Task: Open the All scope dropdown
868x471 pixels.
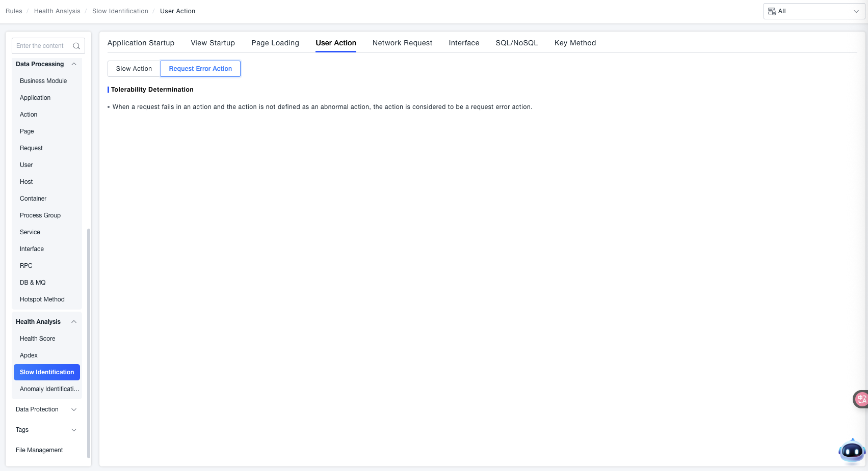Action: click(x=813, y=11)
